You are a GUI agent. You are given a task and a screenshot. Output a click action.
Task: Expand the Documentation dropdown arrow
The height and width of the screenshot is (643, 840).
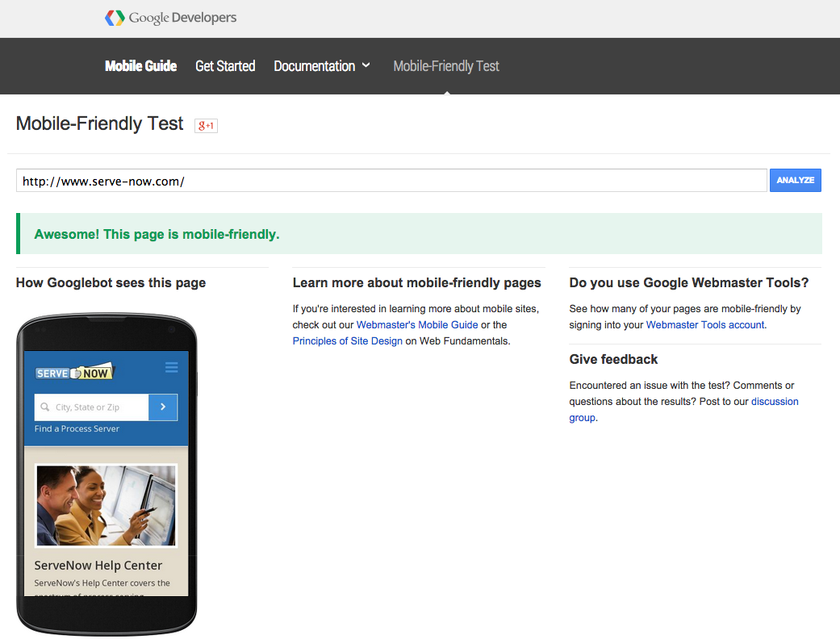tap(366, 65)
